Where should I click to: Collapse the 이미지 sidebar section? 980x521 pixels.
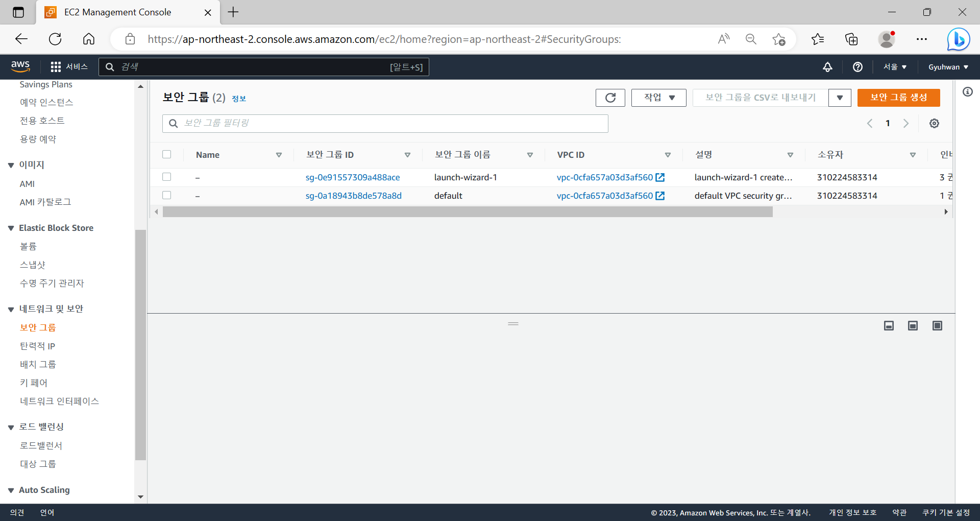[x=11, y=165]
